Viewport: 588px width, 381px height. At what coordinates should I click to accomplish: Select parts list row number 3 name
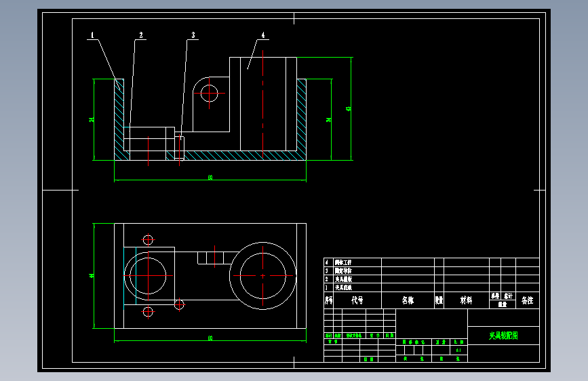(x=343, y=270)
